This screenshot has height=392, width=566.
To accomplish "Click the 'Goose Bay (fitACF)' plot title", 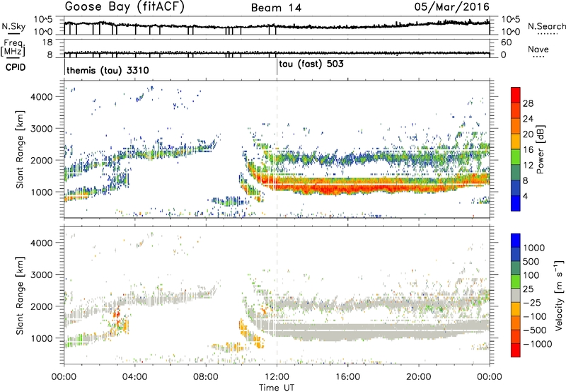I will 125,7.
